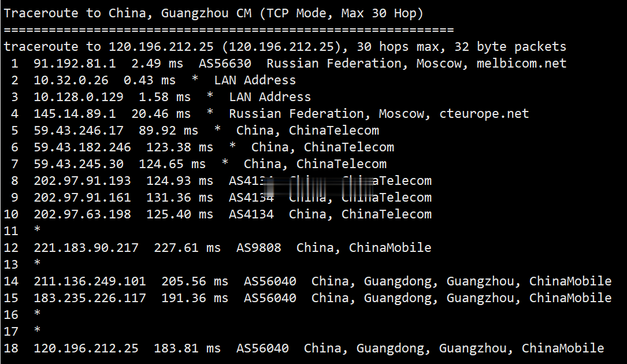Click hop 2 LAN address 10.32.0.26
Viewport: 627px width, 364px height.
tap(71, 80)
